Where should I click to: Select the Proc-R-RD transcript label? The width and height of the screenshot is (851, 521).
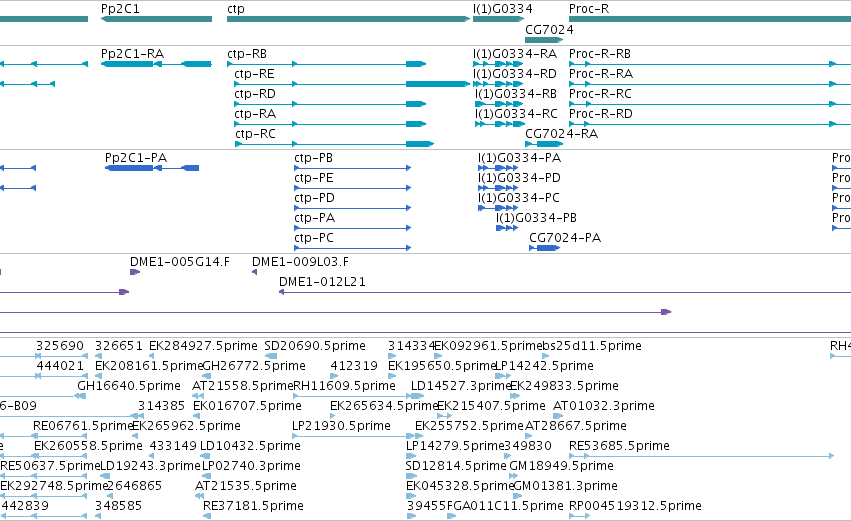coord(601,114)
